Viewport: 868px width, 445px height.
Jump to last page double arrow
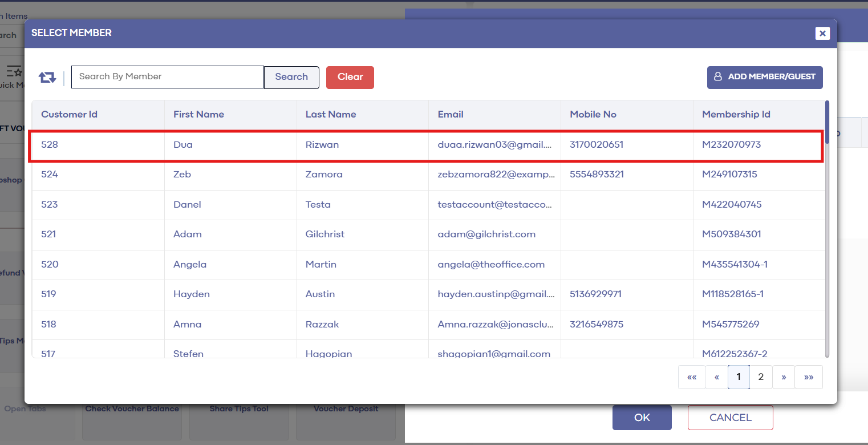click(808, 377)
